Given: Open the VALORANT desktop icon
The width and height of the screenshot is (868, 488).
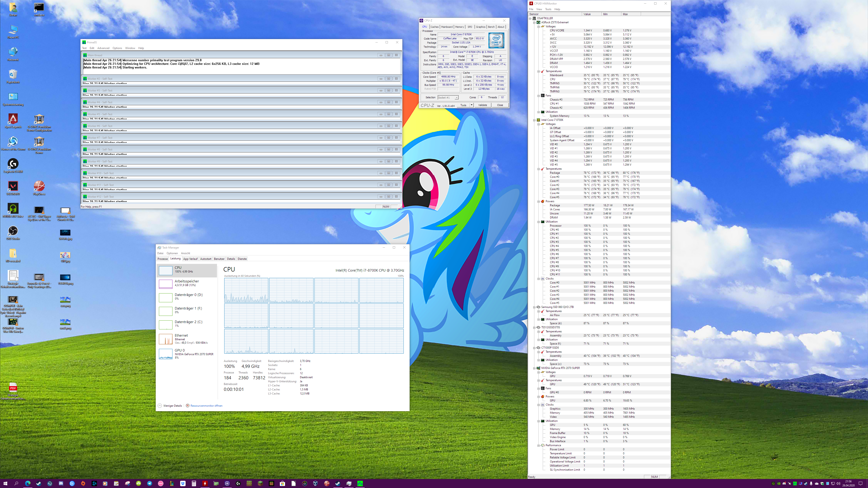Looking at the screenshot, I should (13, 186).
